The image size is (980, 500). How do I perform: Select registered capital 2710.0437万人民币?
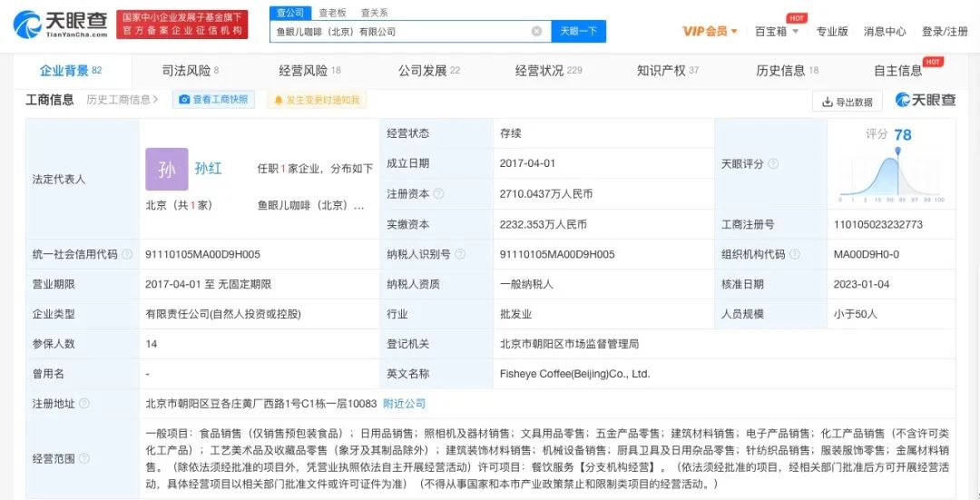546,194
